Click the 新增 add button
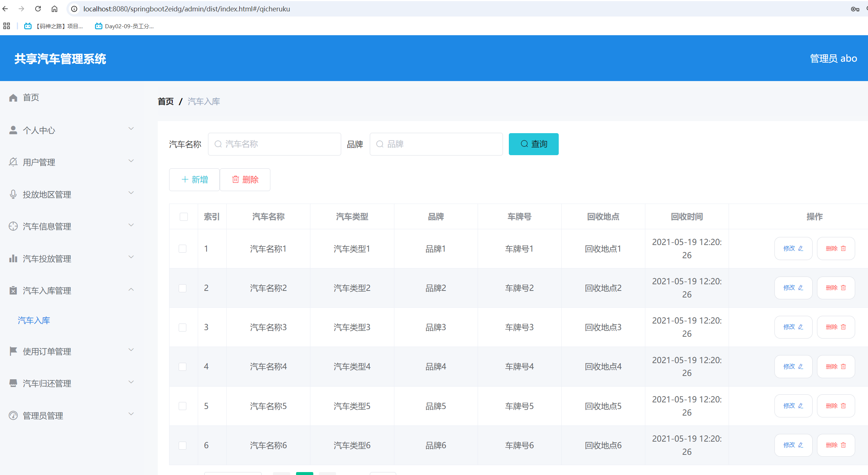The width and height of the screenshot is (868, 475). [x=194, y=180]
